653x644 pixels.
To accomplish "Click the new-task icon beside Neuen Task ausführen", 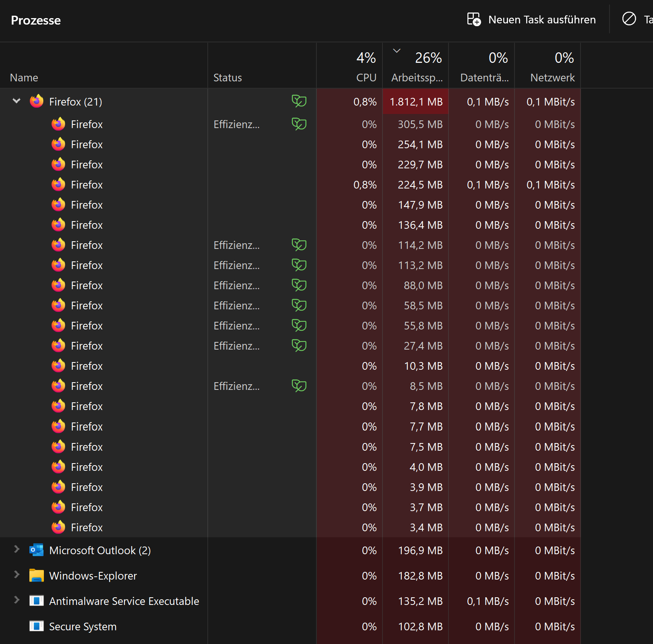I will [474, 19].
